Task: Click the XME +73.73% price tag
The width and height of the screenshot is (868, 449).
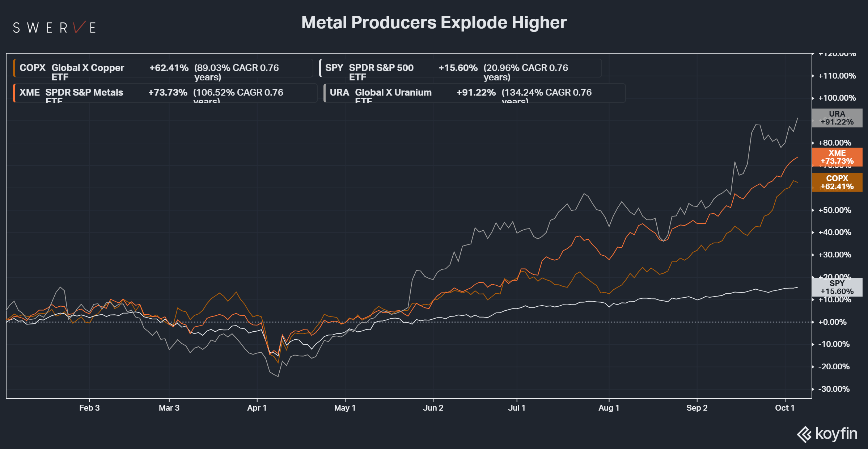Action: tap(837, 157)
